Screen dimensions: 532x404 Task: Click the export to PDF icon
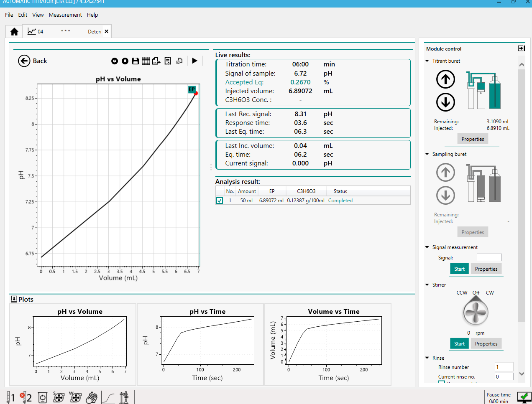pos(156,61)
